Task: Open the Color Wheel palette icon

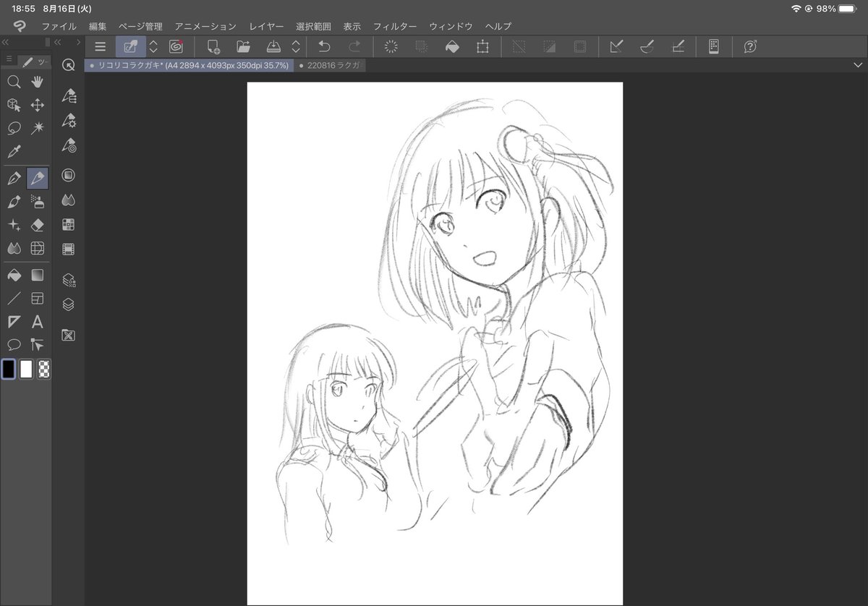Action: [x=69, y=175]
